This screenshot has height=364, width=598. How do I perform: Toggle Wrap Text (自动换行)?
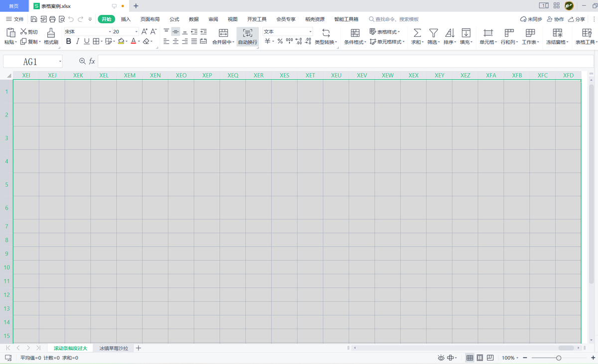pyautogui.click(x=248, y=36)
